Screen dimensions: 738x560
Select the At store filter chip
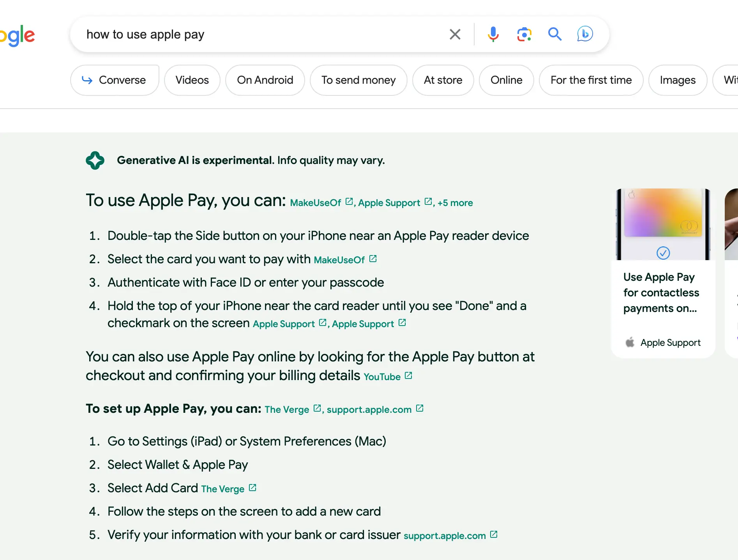click(443, 80)
